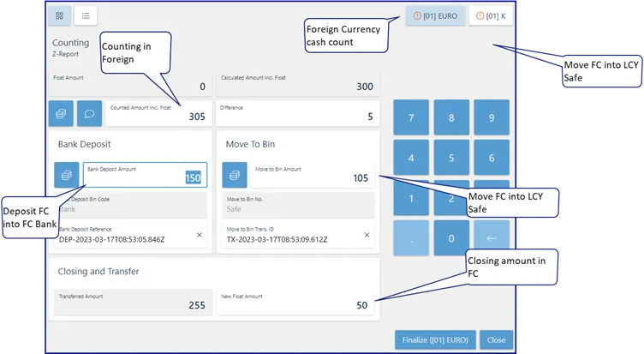Switch to the list view icon
This screenshot has width=644, height=354.
(x=86, y=15)
